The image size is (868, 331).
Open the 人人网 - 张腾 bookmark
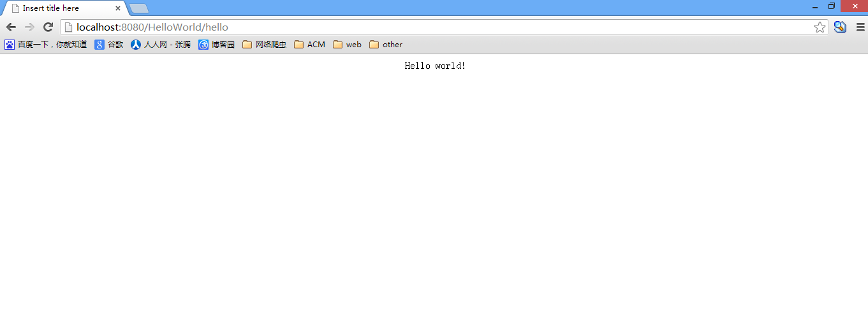click(161, 45)
